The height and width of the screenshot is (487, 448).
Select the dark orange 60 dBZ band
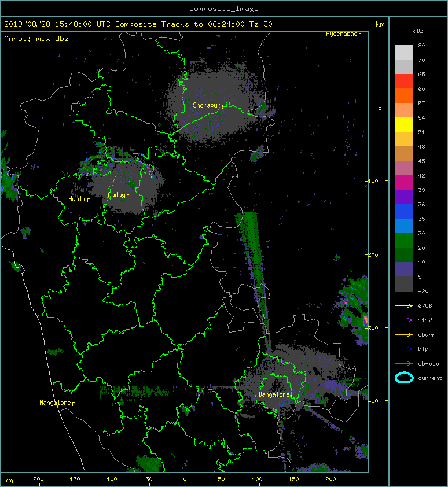(x=404, y=95)
